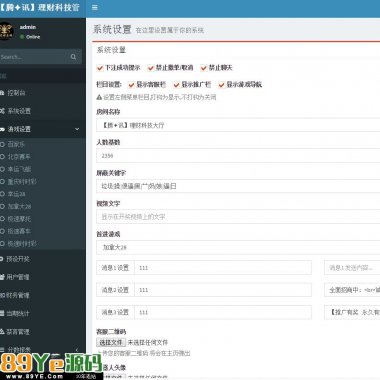Screen dimensions: 380x380
Task: Click the search magnifier icon in sidebar
Action: [73, 57]
